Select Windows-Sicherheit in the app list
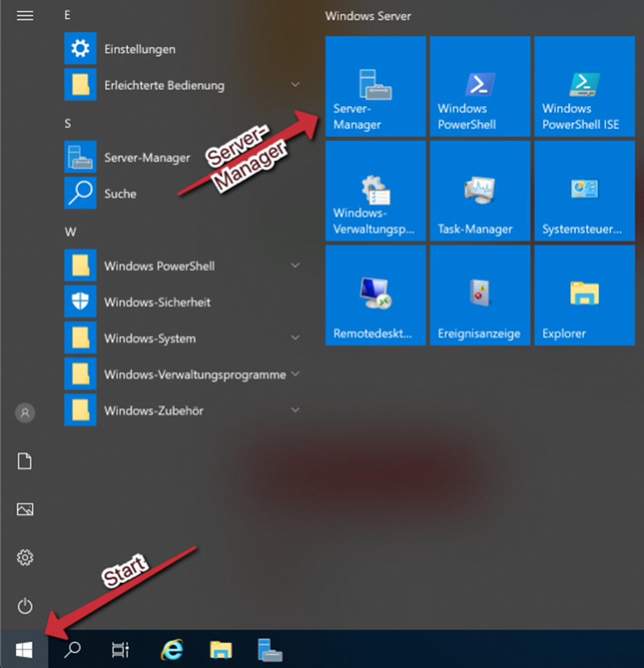Image resolution: width=644 pixels, height=668 pixels. coord(157,302)
